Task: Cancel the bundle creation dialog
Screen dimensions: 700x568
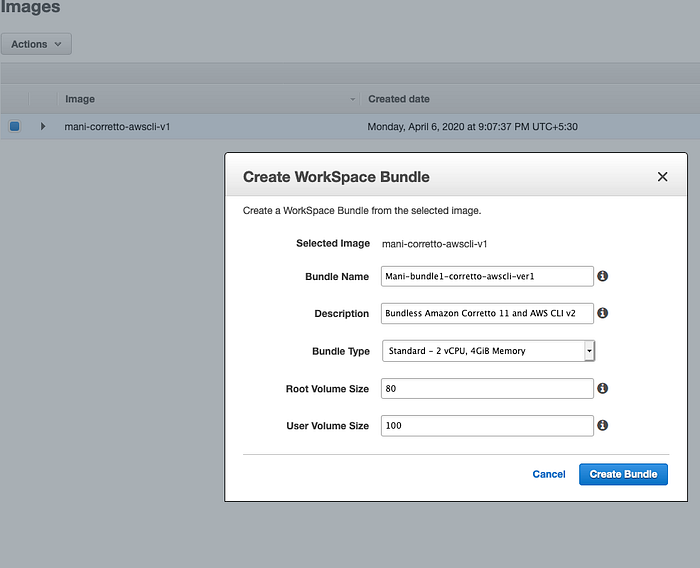Action: click(x=549, y=474)
